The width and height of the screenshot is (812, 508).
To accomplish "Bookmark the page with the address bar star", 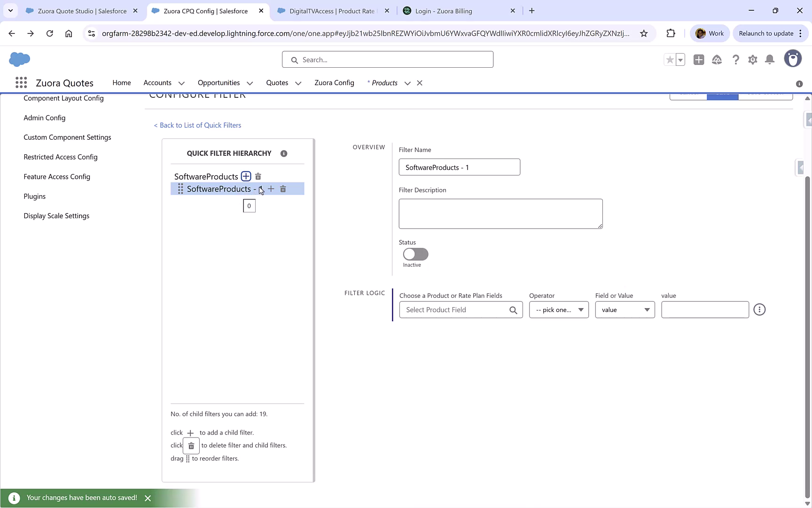I will click(x=644, y=33).
